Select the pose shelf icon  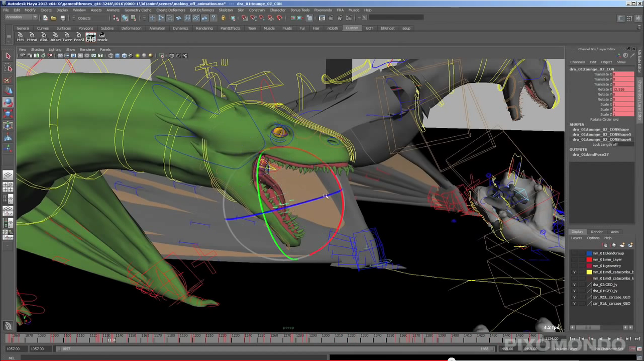pyautogui.click(x=91, y=36)
